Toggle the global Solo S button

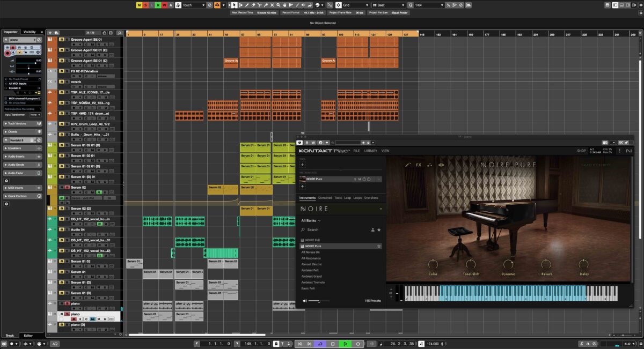click(x=146, y=5)
